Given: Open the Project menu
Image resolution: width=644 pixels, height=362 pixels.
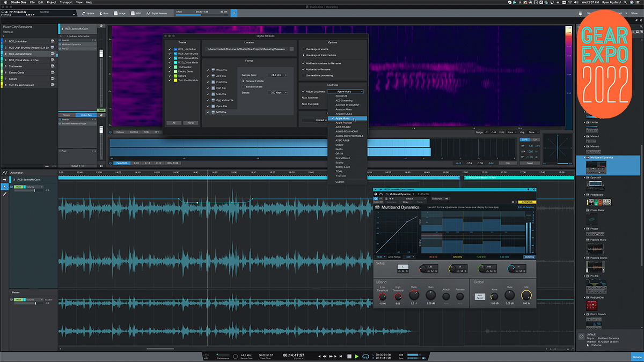Looking at the screenshot, I should point(51,2).
